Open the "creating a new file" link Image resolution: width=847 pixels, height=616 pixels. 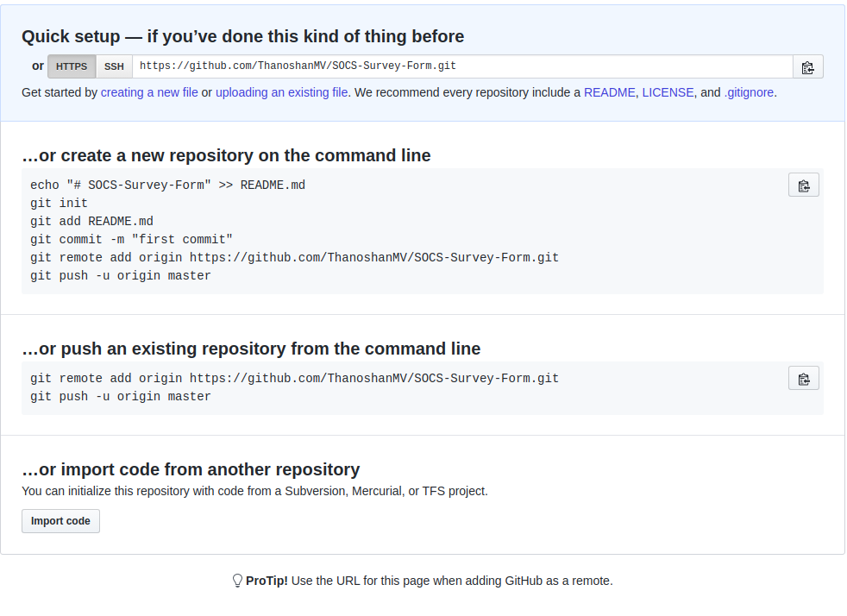(149, 92)
